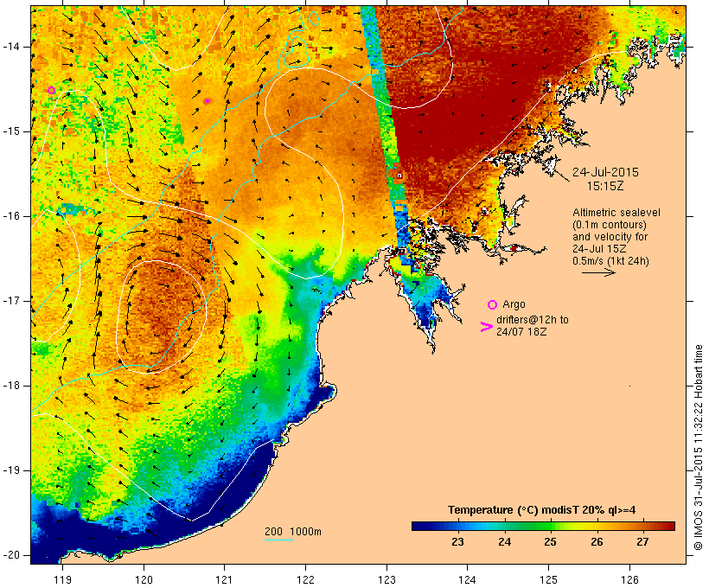Click the longitude label 120
Screen dimensions: 709x588
(x=144, y=579)
